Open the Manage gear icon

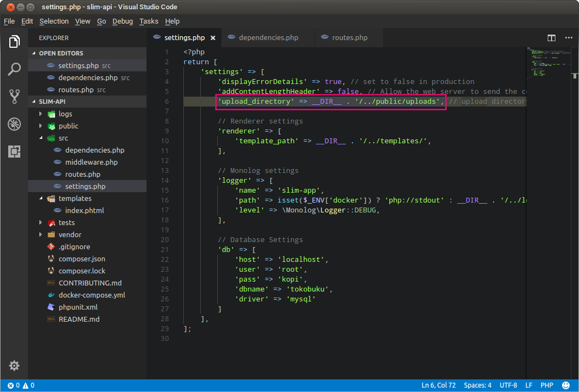14,366
